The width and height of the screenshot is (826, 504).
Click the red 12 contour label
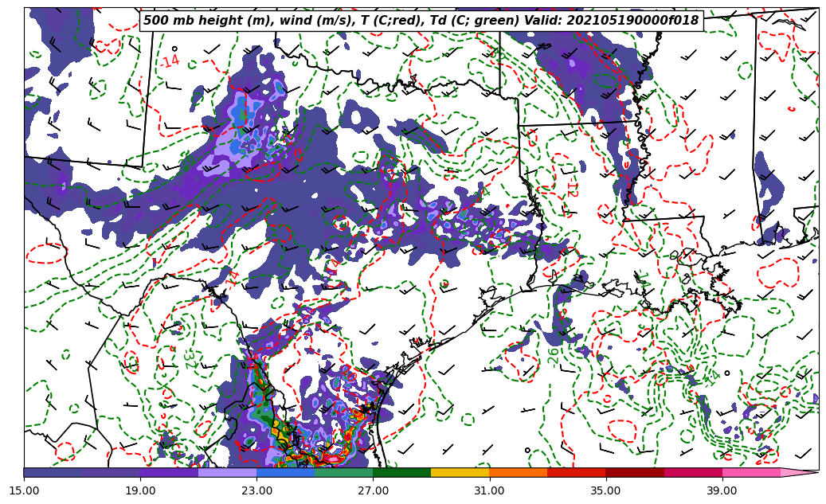571,189
